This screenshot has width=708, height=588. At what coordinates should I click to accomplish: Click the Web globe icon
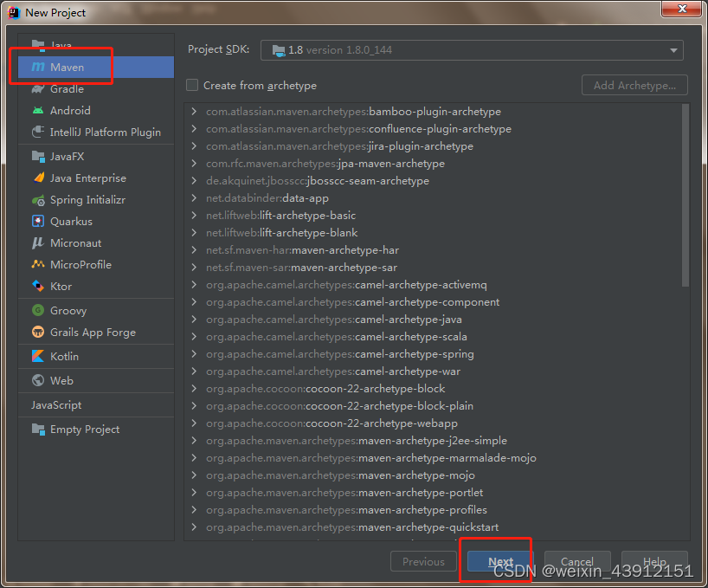38,380
